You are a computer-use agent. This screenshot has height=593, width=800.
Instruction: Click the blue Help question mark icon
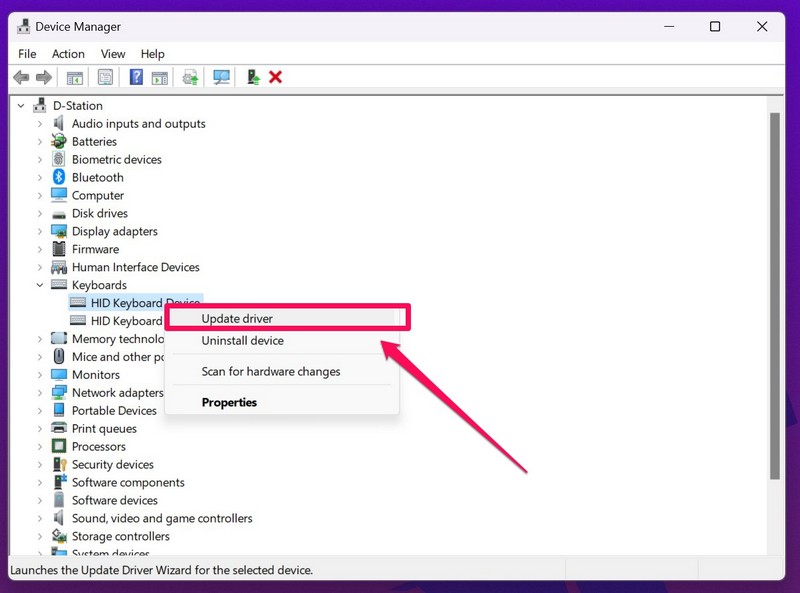coord(136,77)
